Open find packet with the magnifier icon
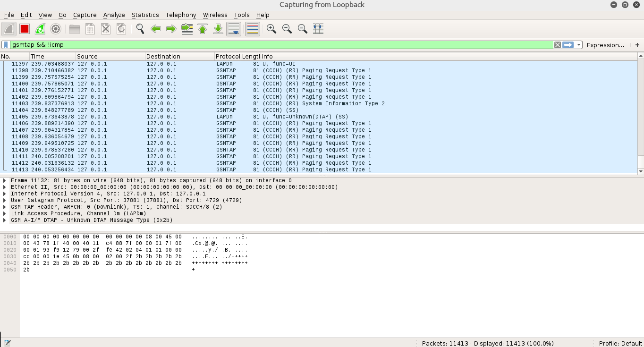 (140, 29)
